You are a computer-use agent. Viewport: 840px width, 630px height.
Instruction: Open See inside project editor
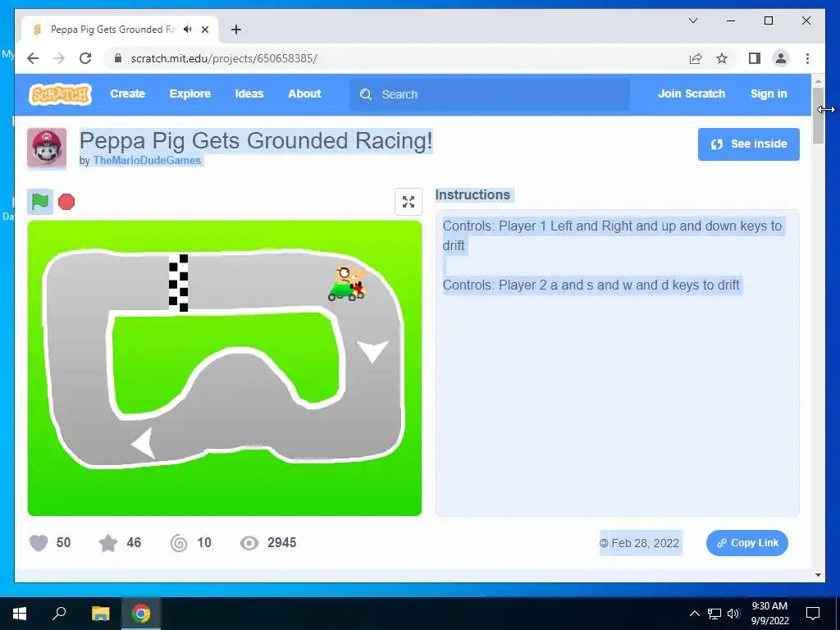(x=748, y=144)
